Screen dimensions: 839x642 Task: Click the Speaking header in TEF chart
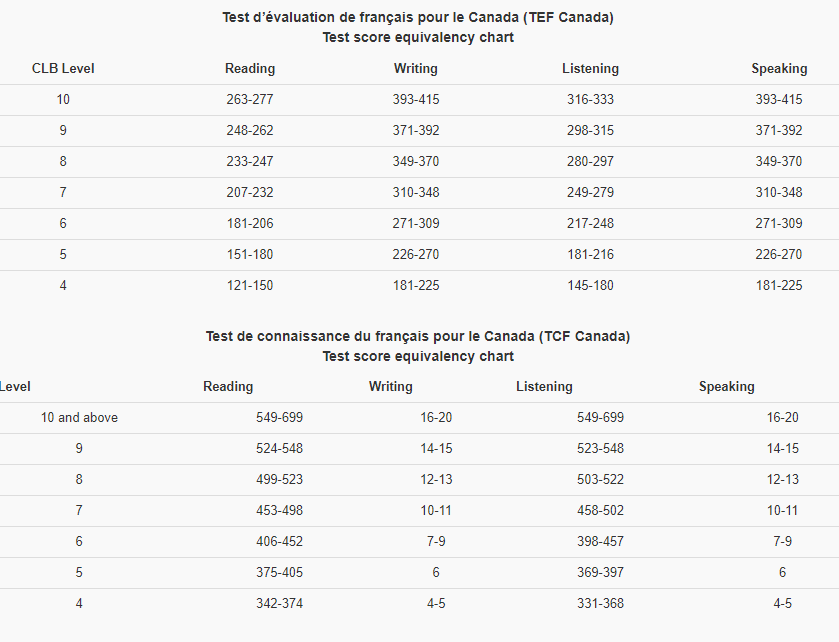[779, 69]
